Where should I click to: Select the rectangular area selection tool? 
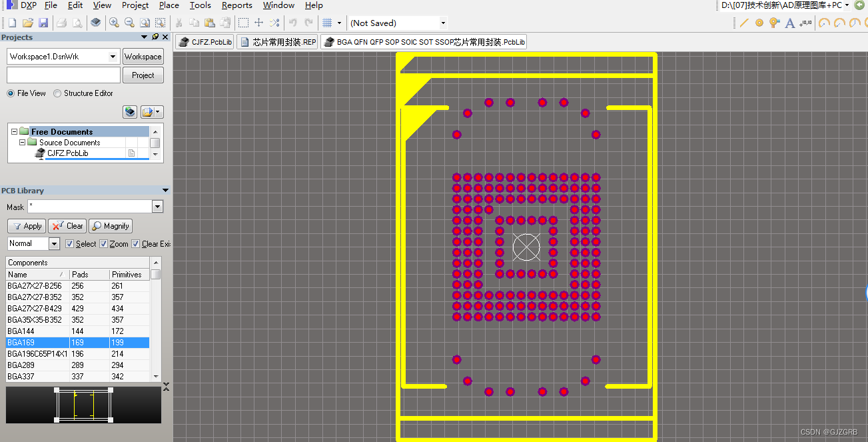[244, 23]
